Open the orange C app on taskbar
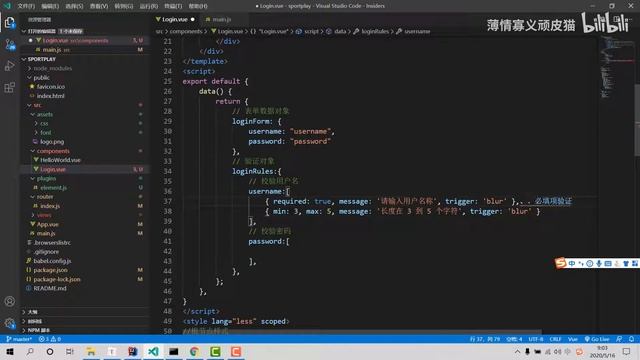The width and height of the screenshot is (640, 360). coord(236,351)
